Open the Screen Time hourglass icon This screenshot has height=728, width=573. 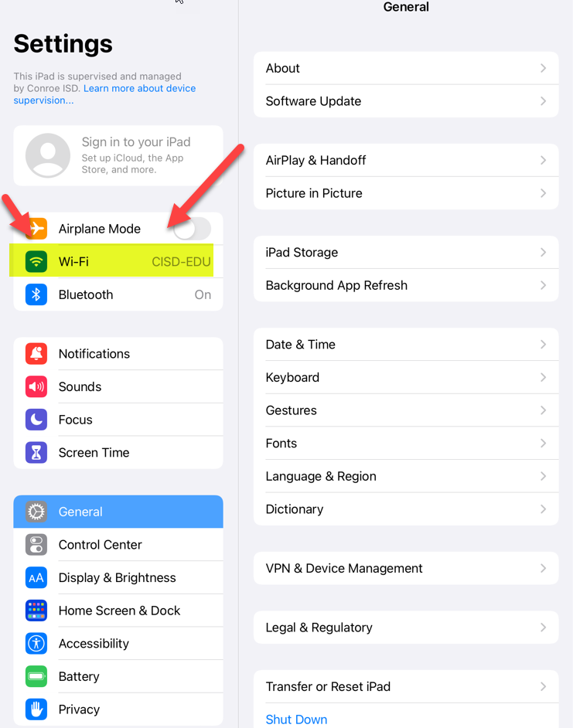tap(36, 453)
